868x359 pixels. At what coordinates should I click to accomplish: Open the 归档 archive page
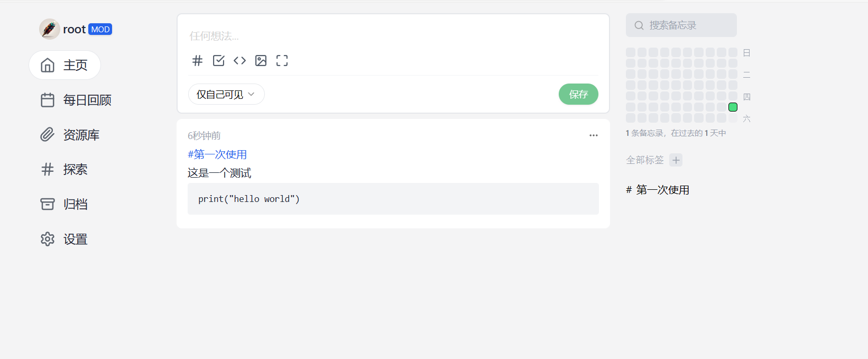[64, 204]
